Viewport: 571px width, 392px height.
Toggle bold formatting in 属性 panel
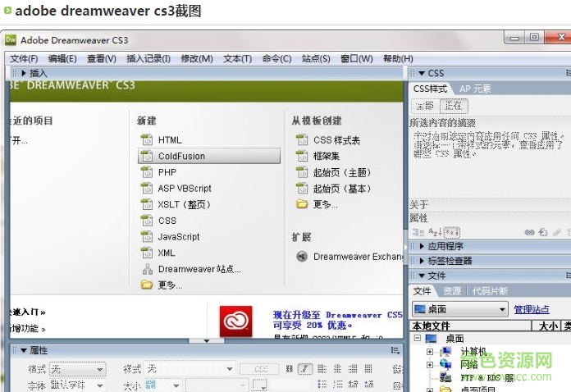(290, 369)
